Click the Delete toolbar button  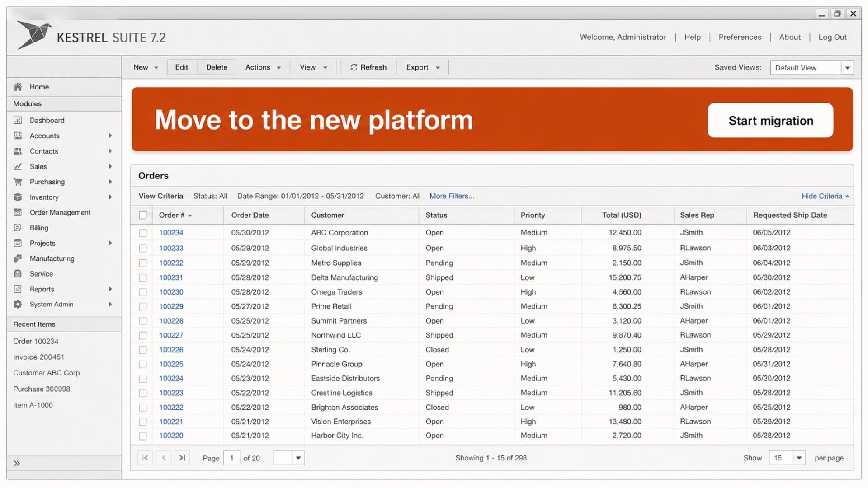217,67
